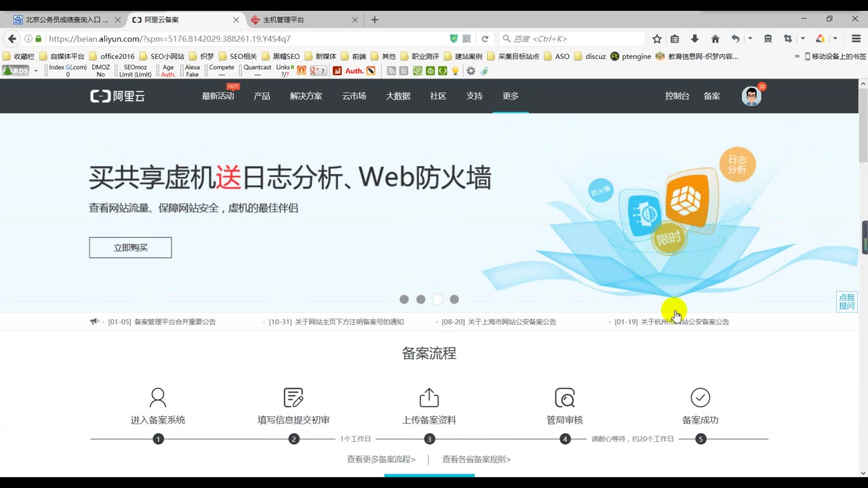The image size is (868, 488).
Task: Click the user avatar with notification badge
Action: pyautogui.click(x=751, y=96)
